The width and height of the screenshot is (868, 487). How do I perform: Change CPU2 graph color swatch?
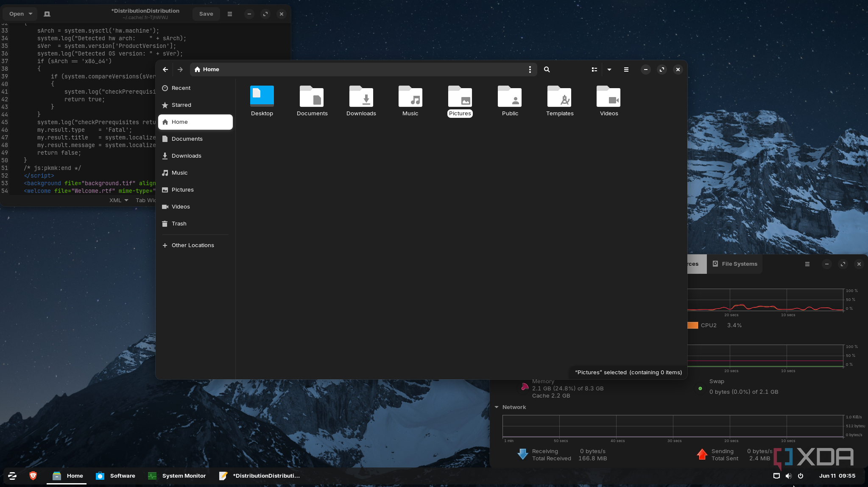[x=692, y=326]
